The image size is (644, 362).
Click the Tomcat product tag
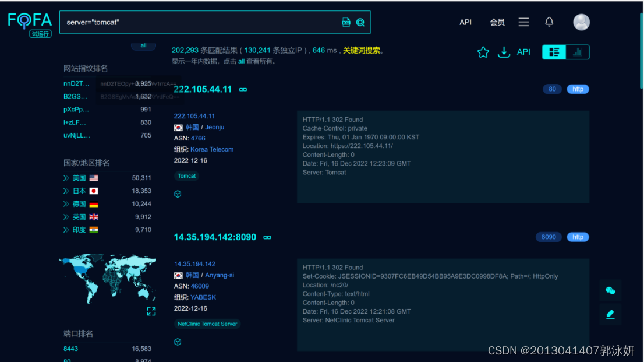click(186, 176)
